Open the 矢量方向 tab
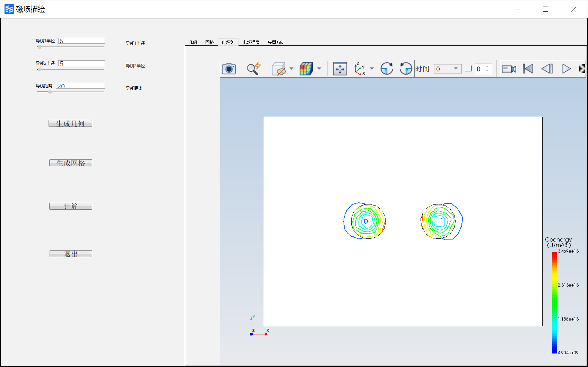 (x=276, y=42)
